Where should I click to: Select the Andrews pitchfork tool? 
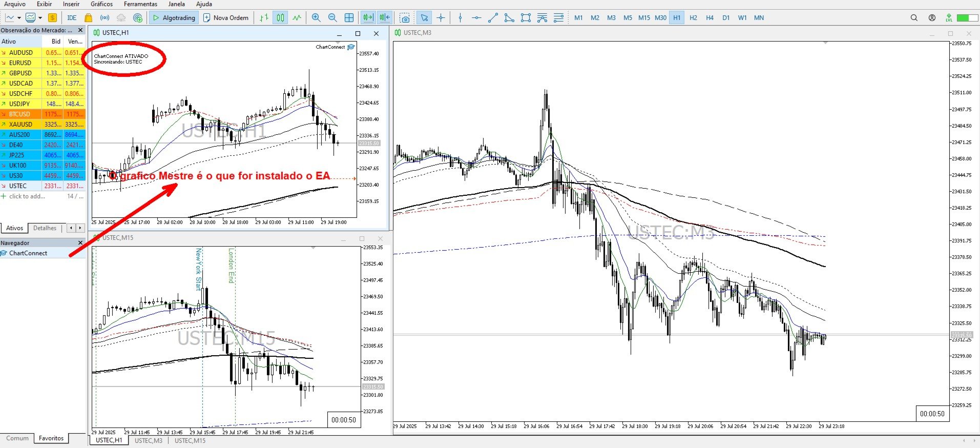(x=542, y=18)
